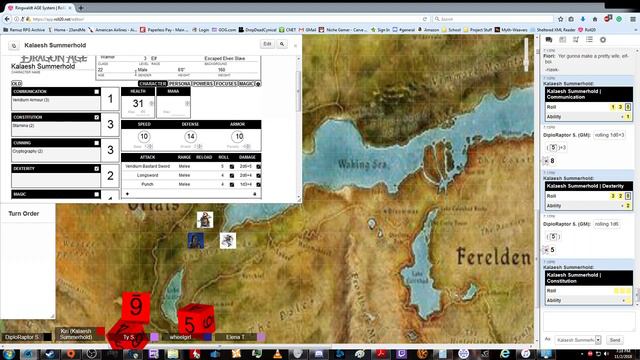Switch to the MAGIC sheet tab
640x360 pixels.
coord(247,84)
